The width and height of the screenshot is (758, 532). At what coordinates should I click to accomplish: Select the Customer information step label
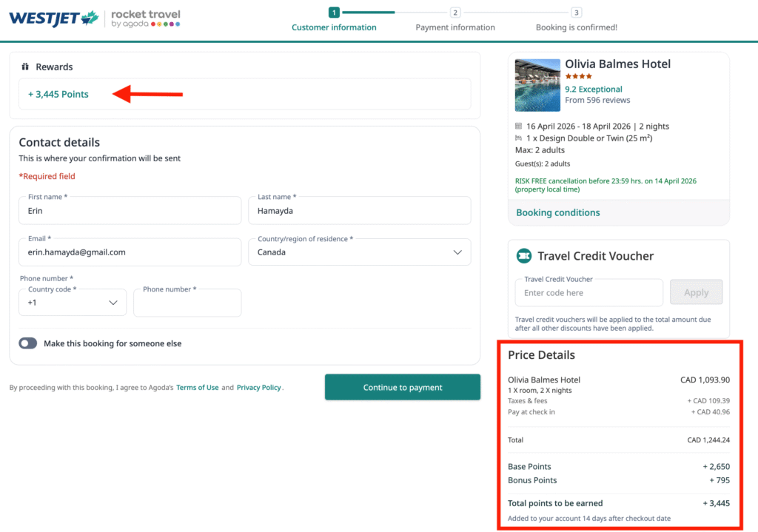(x=334, y=27)
